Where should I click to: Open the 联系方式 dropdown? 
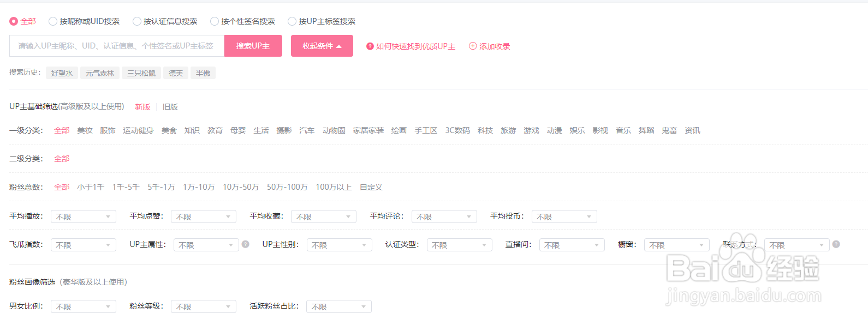click(x=797, y=245)
